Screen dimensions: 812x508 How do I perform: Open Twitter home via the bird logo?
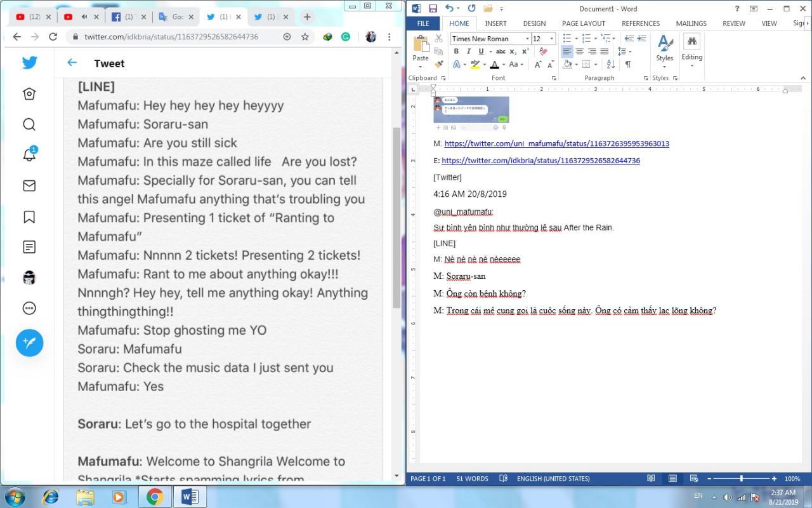tap(29, 62)
